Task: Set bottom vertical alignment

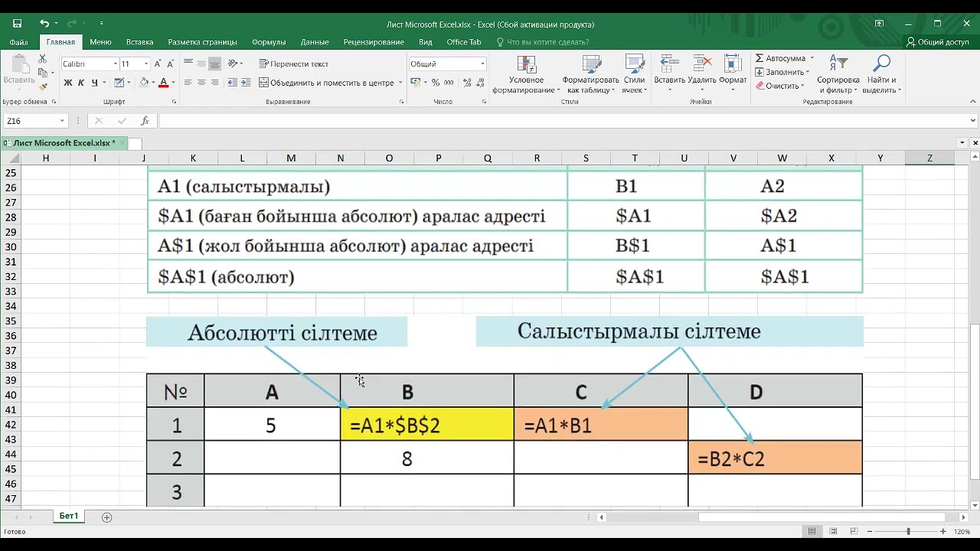Action: click(x=215, y=64)
